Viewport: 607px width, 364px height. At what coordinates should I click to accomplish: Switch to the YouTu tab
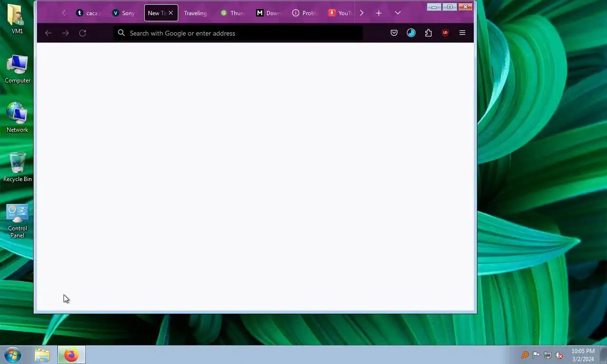coord(340,13)
